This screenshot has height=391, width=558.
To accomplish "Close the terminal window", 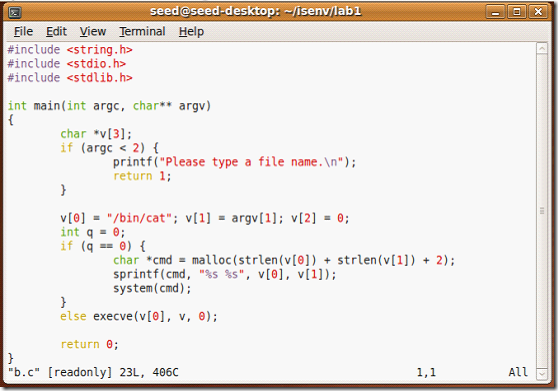I will (538, 12).
